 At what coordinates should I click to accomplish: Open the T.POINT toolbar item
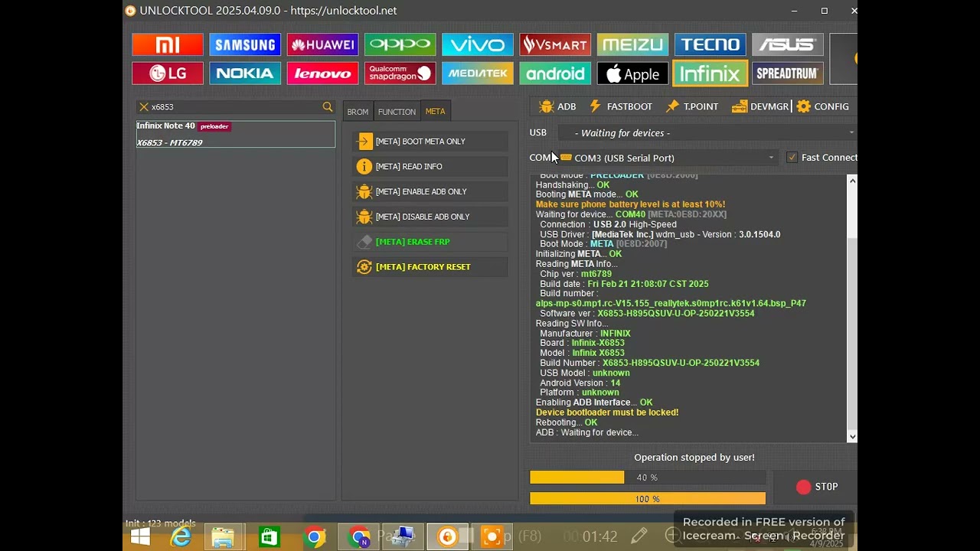click(692, 106)
